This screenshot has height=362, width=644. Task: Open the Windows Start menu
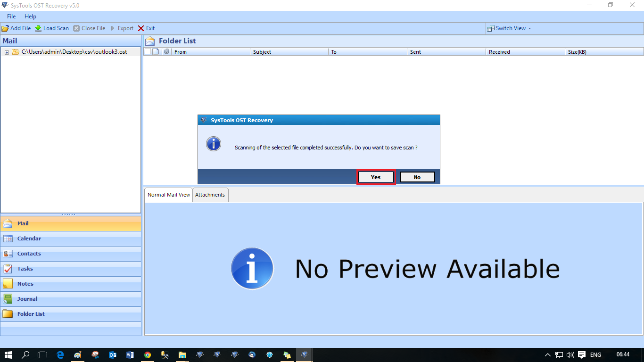pos(8,354)
